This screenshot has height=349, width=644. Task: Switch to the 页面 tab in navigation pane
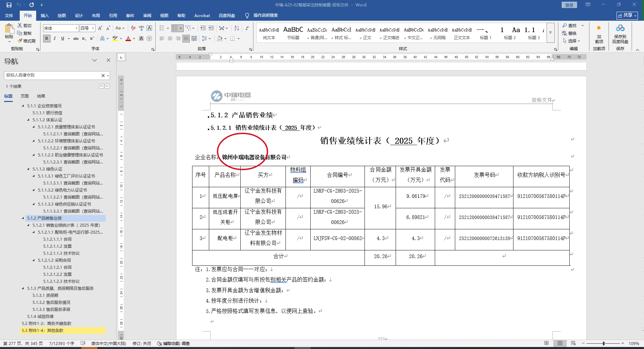pos(25,96)
